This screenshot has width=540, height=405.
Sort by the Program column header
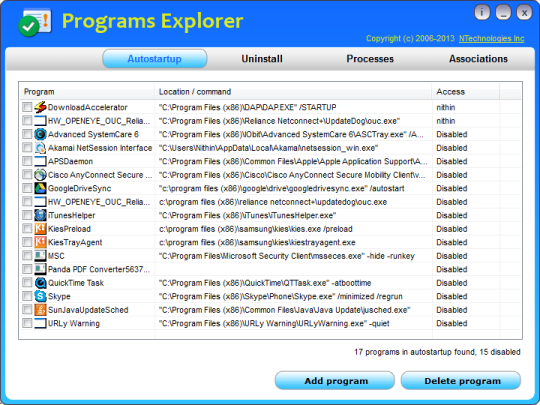tap(86, 92)
